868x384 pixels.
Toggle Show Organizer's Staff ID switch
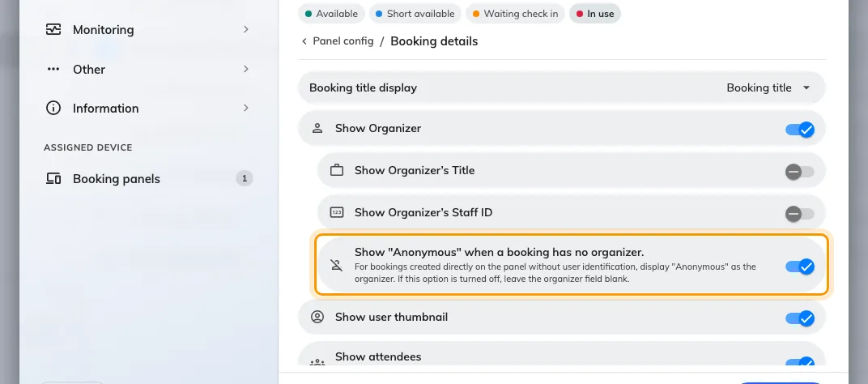point(800,214)
